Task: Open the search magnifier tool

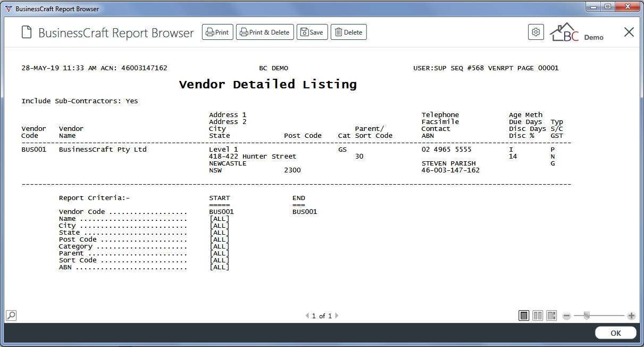Action: tap(11, 315)
